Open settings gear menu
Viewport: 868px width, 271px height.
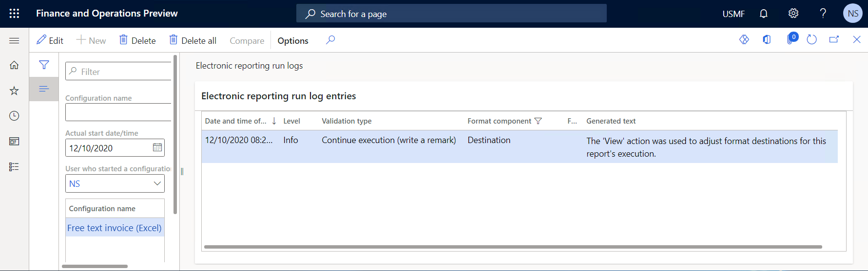[793, 14]
